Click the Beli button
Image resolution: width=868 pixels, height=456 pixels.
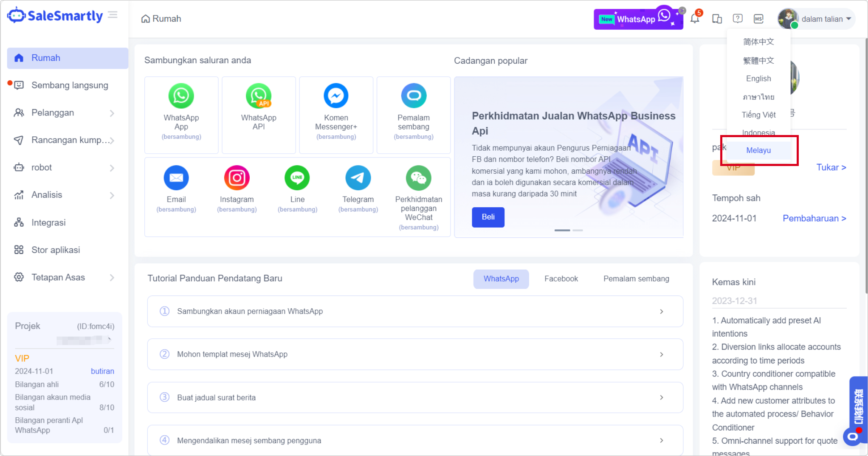[x=488, y=217]
